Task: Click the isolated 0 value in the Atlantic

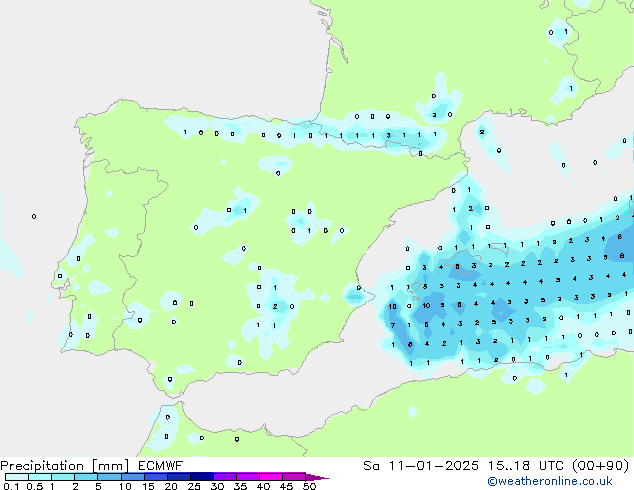Action: tap(34, 216)
